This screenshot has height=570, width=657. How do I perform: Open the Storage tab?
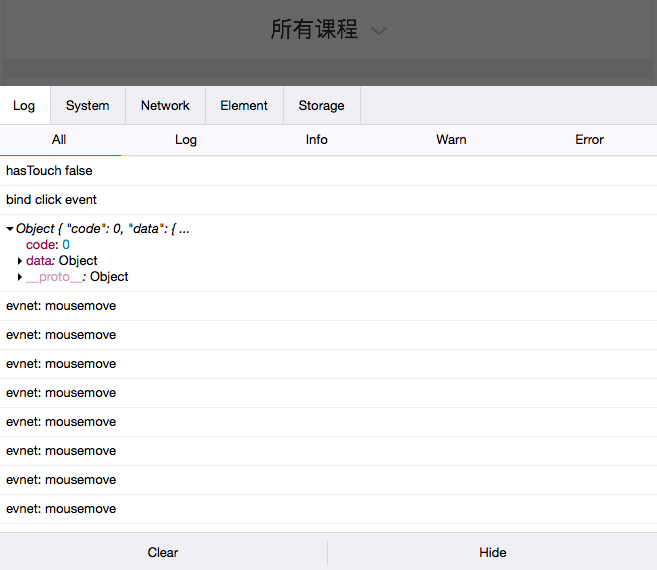(321, 106)
